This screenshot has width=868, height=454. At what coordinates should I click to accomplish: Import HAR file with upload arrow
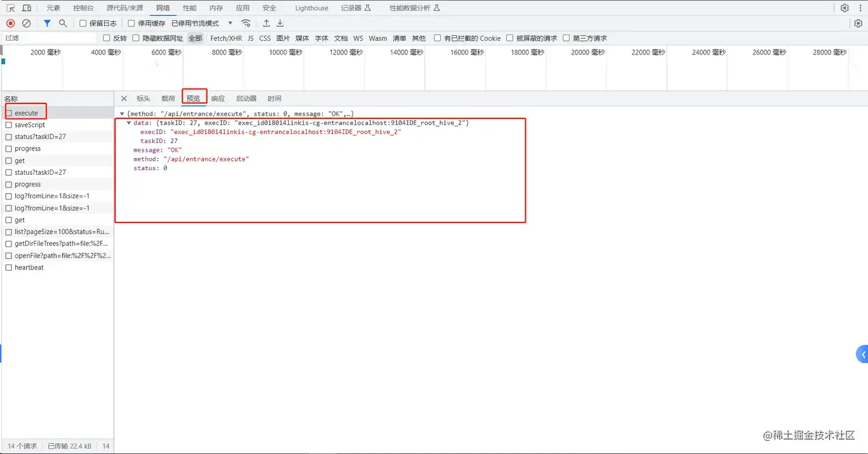click(x=266, y=23)
